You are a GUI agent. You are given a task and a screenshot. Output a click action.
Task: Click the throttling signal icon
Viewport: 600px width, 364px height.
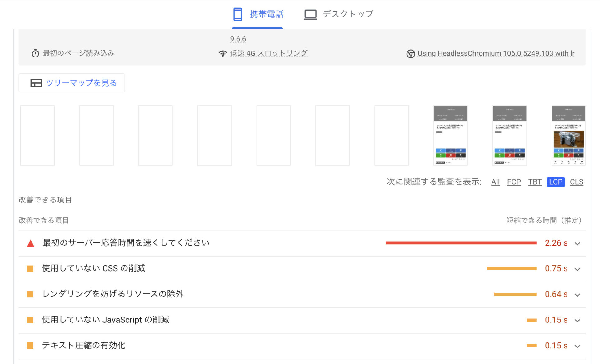pos(222,53)
